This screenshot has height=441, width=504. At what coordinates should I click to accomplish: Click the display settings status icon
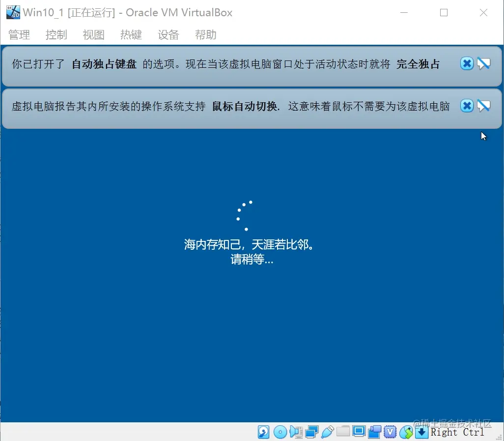click(359, 432)
